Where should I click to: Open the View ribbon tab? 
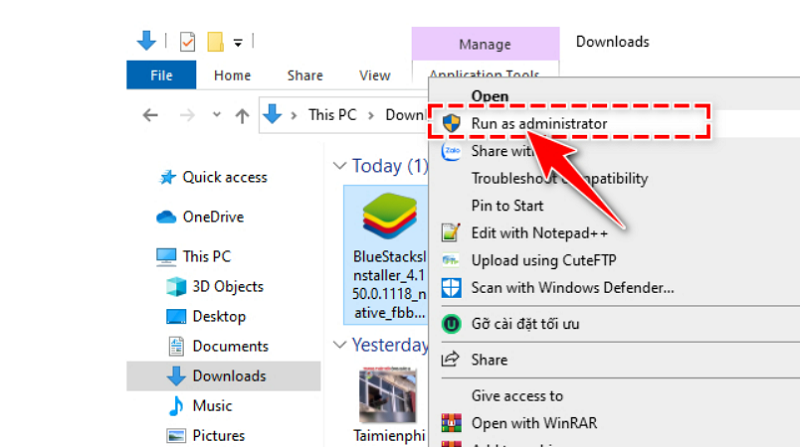375,75
